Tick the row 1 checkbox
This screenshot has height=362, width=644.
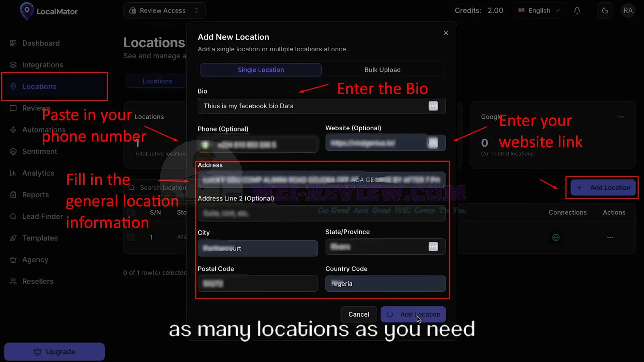click(x=131, y=238)
